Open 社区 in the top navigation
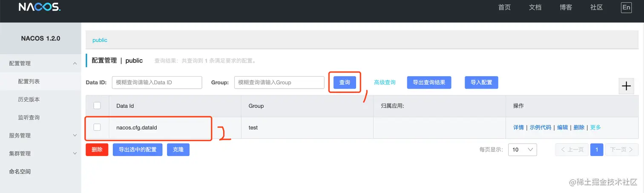This screenshot has width=644, height=193. tap(596, 7)
